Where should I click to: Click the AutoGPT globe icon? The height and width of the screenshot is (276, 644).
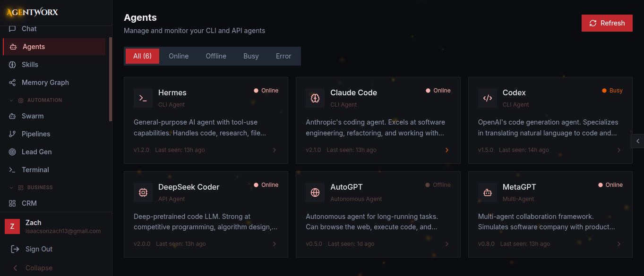tap(315, 192)
